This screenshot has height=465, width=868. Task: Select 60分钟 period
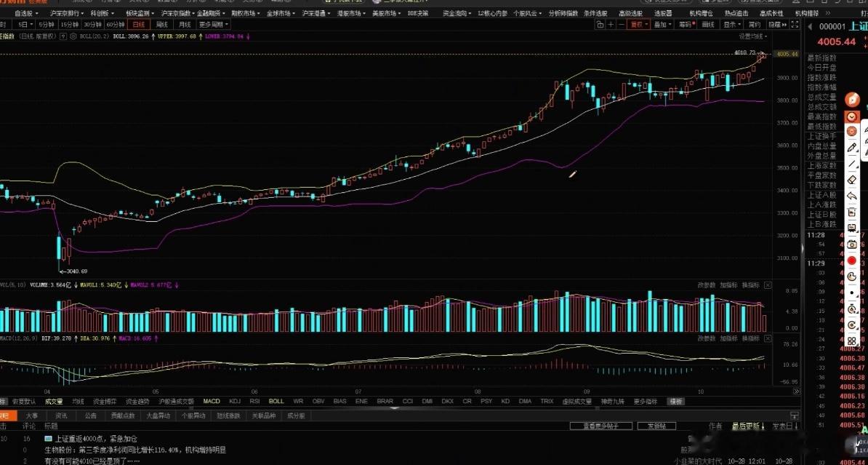[116, 25]
